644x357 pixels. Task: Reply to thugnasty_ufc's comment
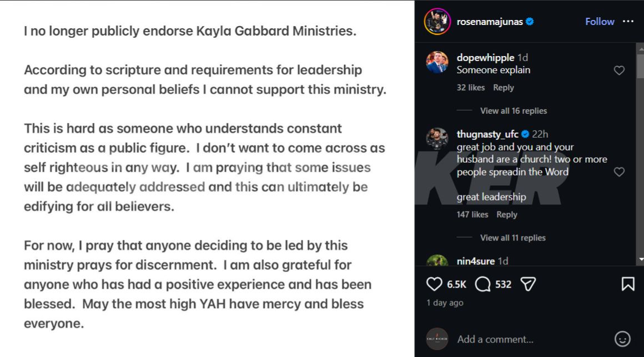click(x=507, y=215)
